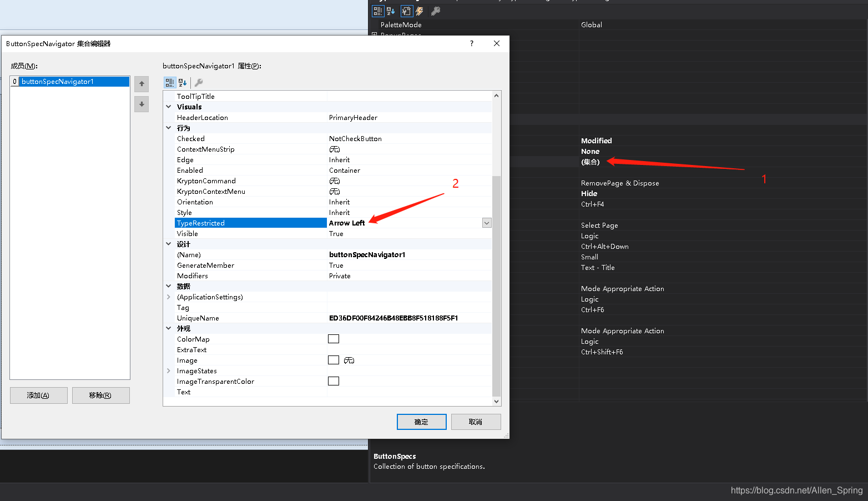This screenshot has height=501, width=868.
Task: Expand the ImageStates property
Action: 169,370
